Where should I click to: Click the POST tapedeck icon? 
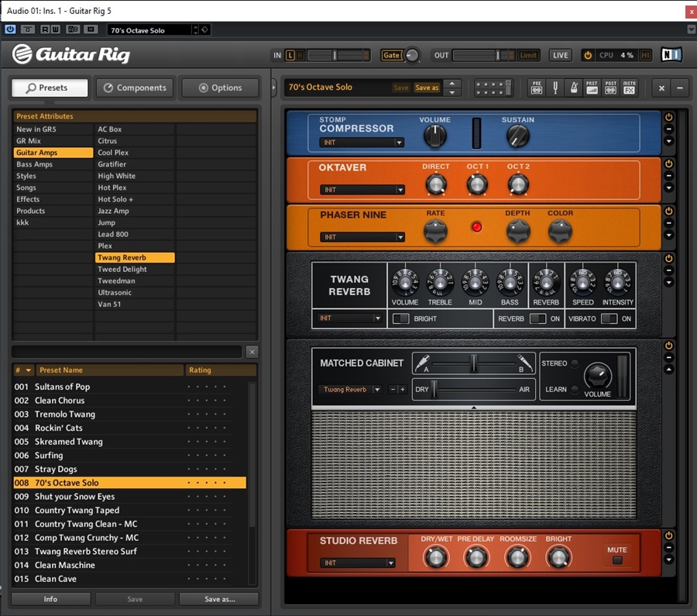[x=611, y=87]
